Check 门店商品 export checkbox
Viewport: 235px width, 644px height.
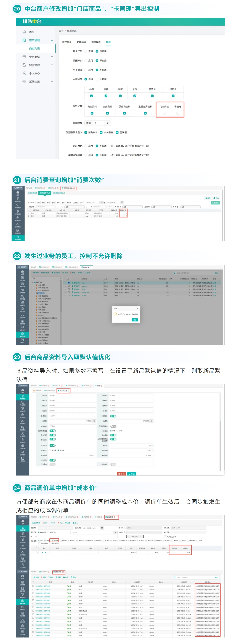pos(164,113)
